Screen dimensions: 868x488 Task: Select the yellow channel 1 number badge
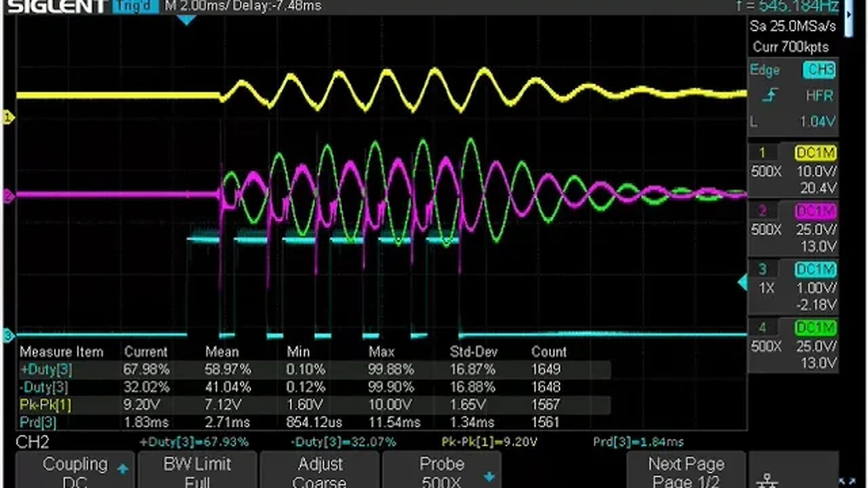pyautogui.click(x=762, y=152)
